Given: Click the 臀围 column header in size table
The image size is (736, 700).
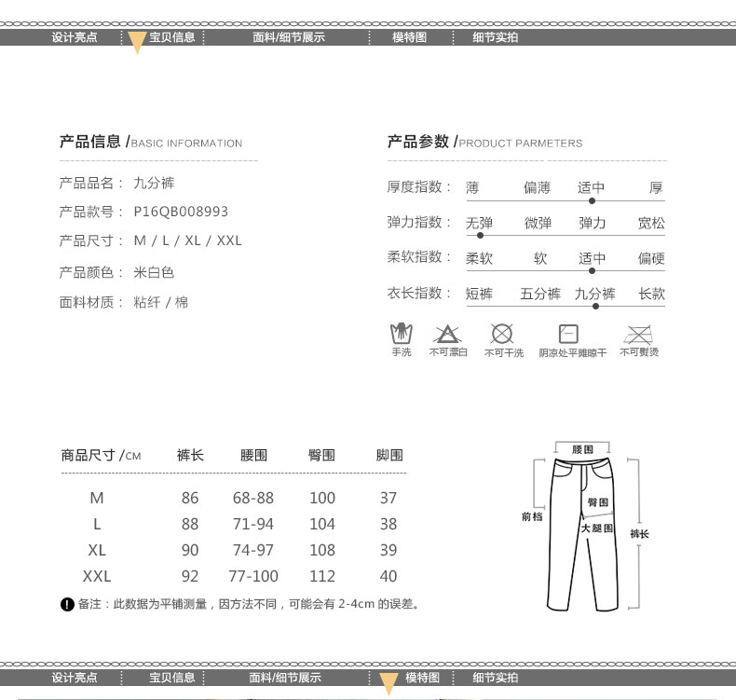Looking at the screenshot, I should pyautogui.click(x=321, y=455).
